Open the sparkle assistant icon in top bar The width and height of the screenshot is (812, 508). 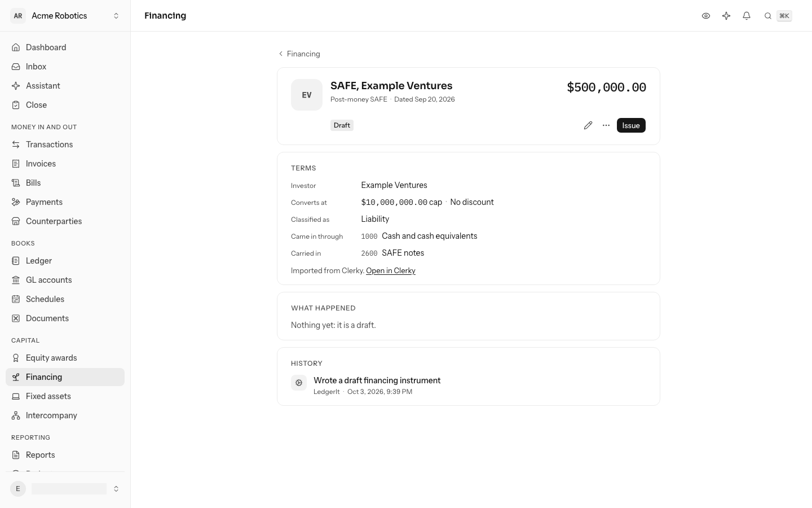726,16
